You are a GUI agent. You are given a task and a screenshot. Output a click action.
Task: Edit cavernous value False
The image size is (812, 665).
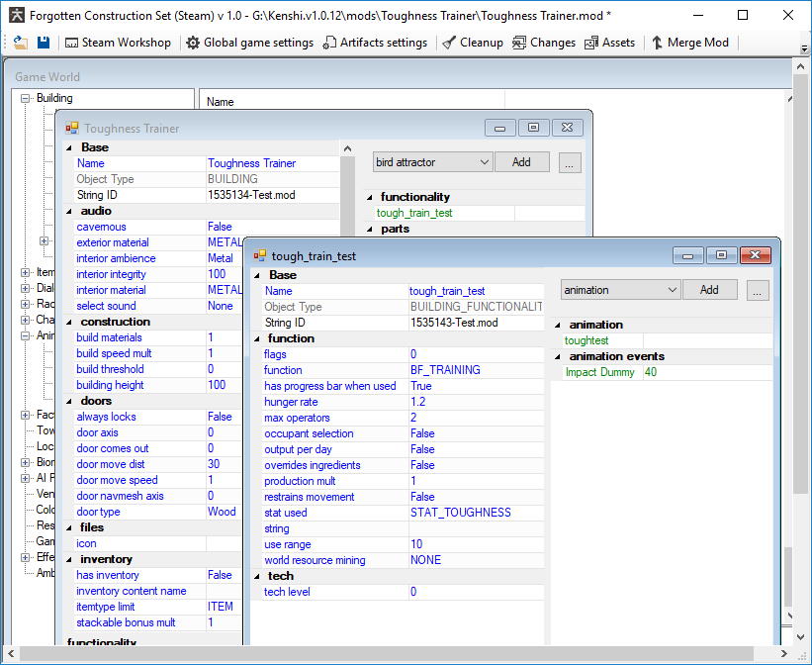[272, 227]
